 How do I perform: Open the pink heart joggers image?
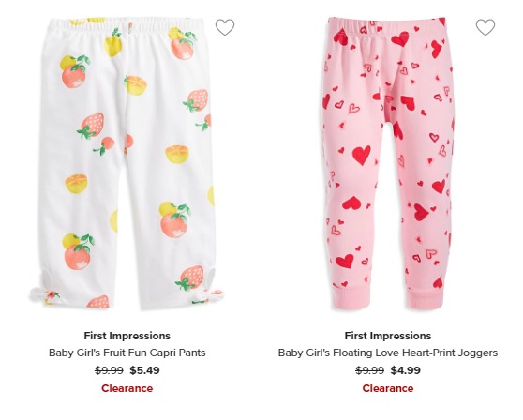point(388,163)
